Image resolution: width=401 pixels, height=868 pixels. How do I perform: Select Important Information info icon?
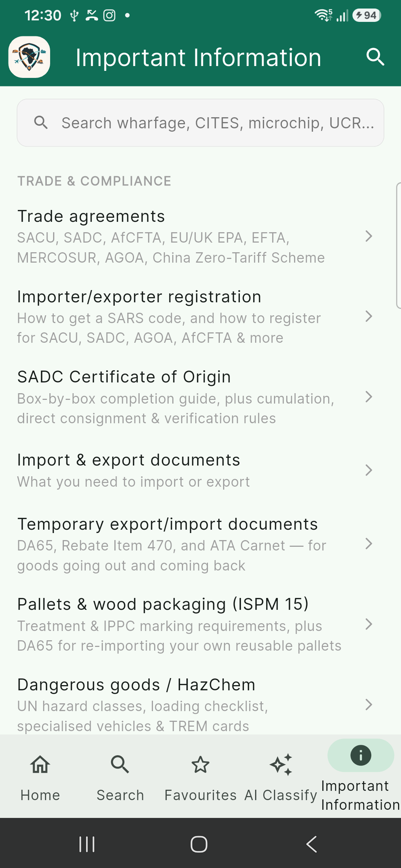361,755
